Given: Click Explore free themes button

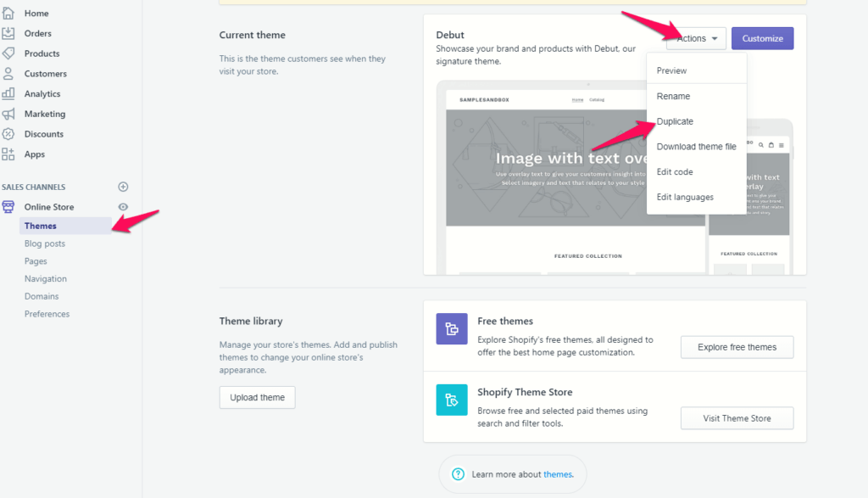Looking at the screenshot, I should [737, 347].
